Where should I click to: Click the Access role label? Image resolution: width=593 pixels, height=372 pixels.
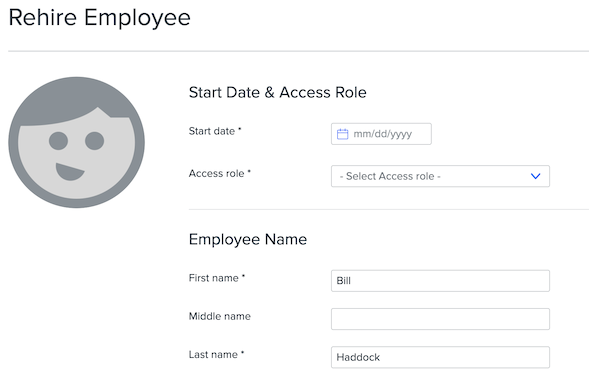[220, 174]
